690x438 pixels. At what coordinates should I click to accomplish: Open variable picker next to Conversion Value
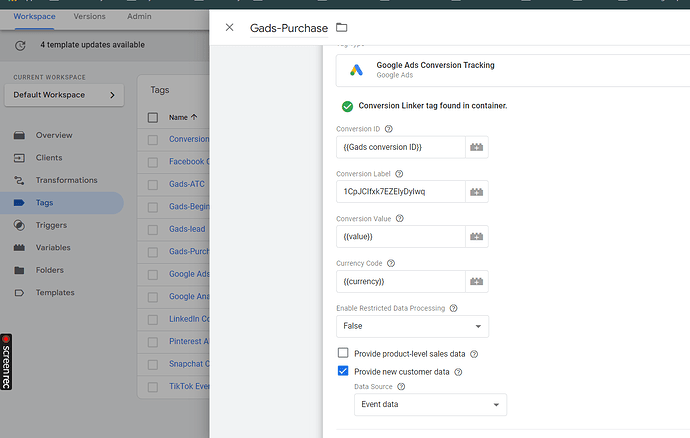[477, 237]
